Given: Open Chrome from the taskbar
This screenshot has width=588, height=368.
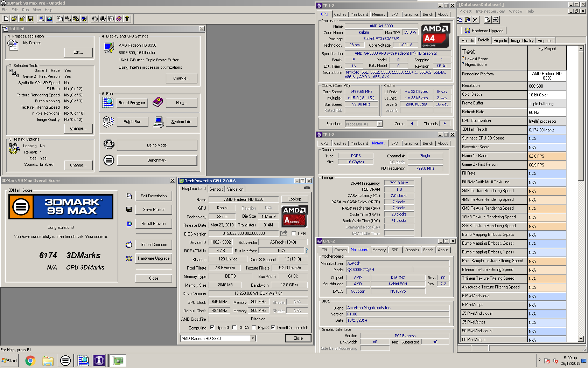Looking at the screenshot, I should pyautogui.click(x=30, y=361).
